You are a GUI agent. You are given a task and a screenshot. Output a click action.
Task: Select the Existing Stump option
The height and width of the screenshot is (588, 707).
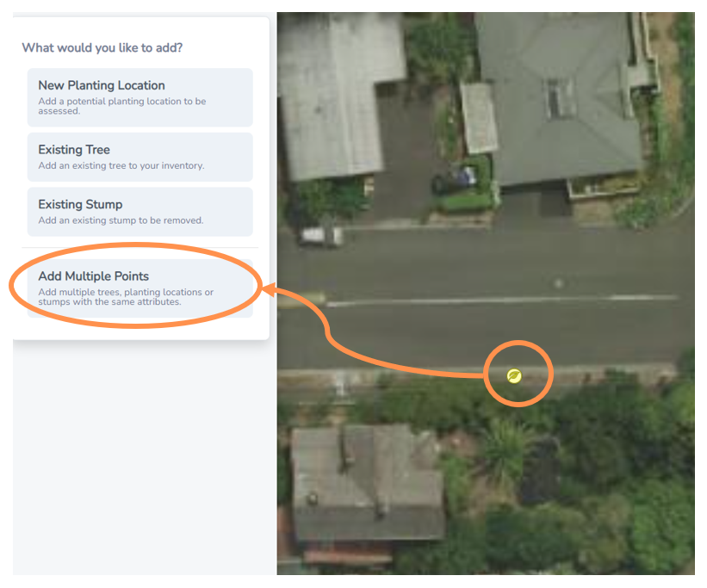pos(140,212)
